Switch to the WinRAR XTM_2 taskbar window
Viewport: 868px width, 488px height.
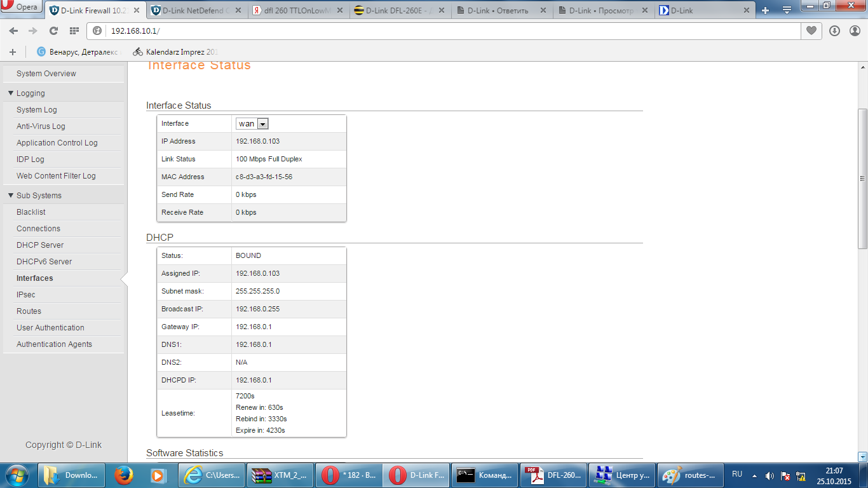280,475
